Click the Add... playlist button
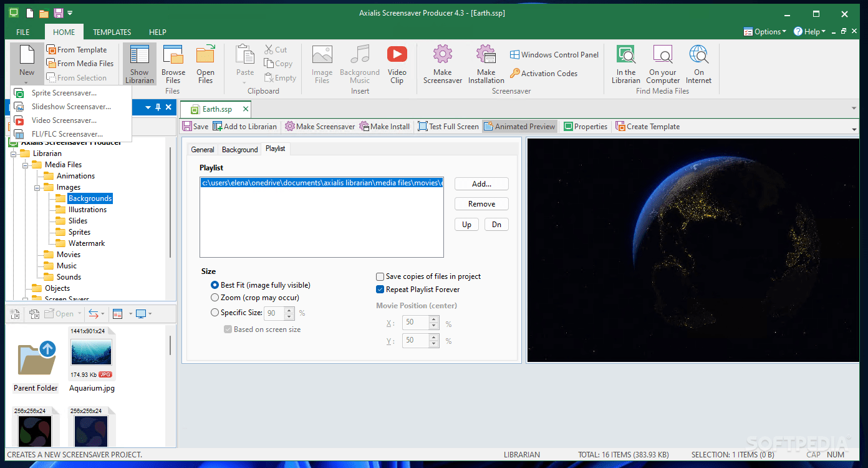This screenshot has height=468, width=868. [x=481, y=184]
